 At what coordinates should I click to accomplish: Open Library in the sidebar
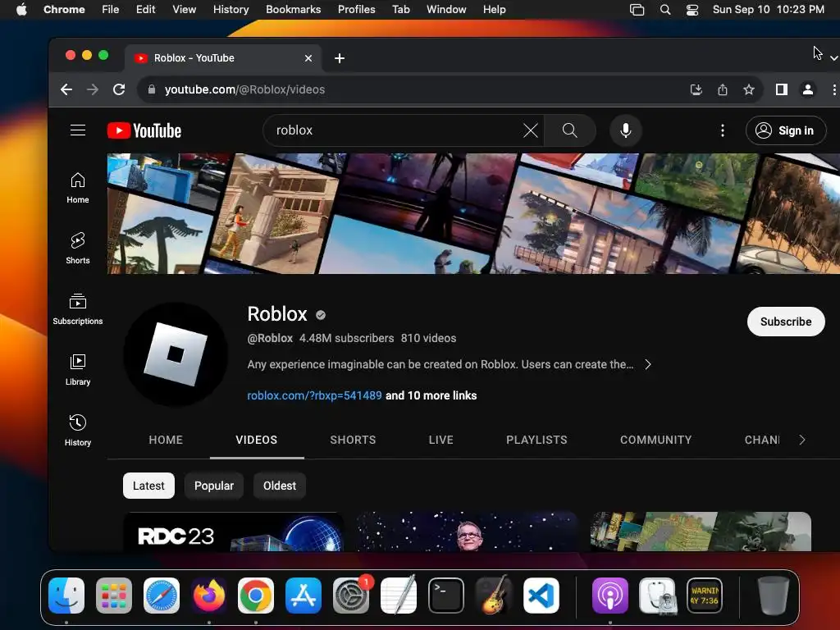click(78, 370)
